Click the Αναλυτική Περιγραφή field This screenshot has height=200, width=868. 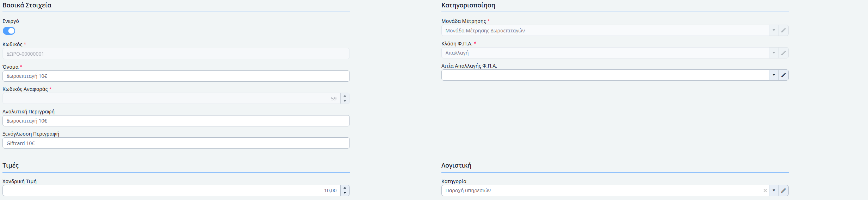coord(176,121)
